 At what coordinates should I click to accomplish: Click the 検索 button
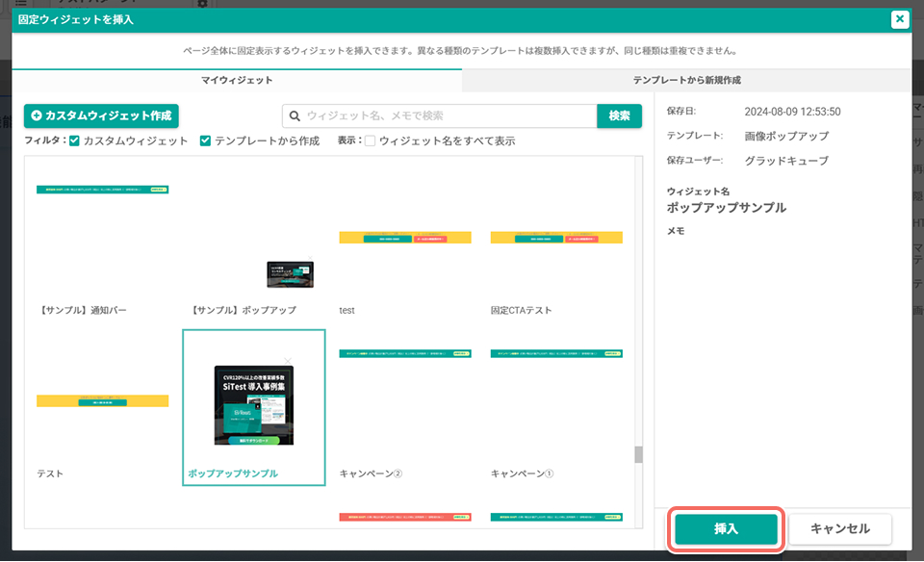pos(619,116)
